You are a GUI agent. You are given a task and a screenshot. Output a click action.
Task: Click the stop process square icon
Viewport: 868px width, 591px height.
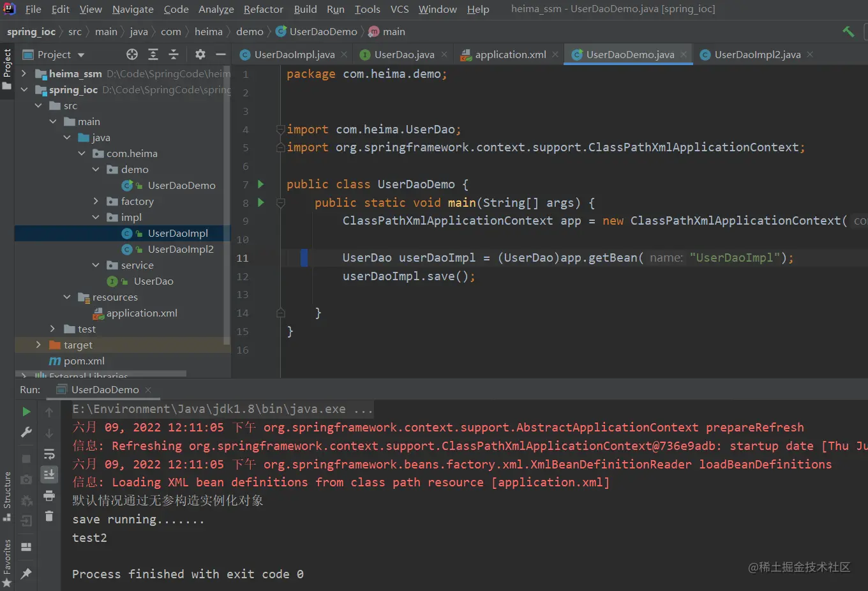click(26, 458)
